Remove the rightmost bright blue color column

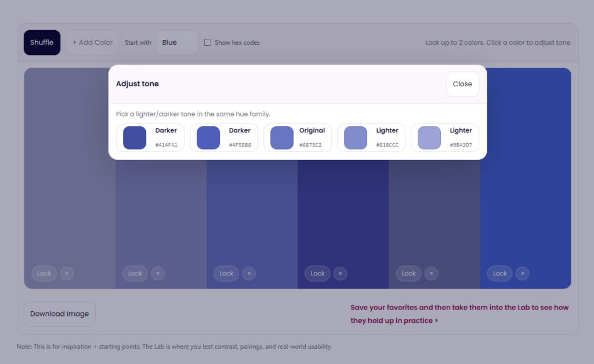click(522, 273)
